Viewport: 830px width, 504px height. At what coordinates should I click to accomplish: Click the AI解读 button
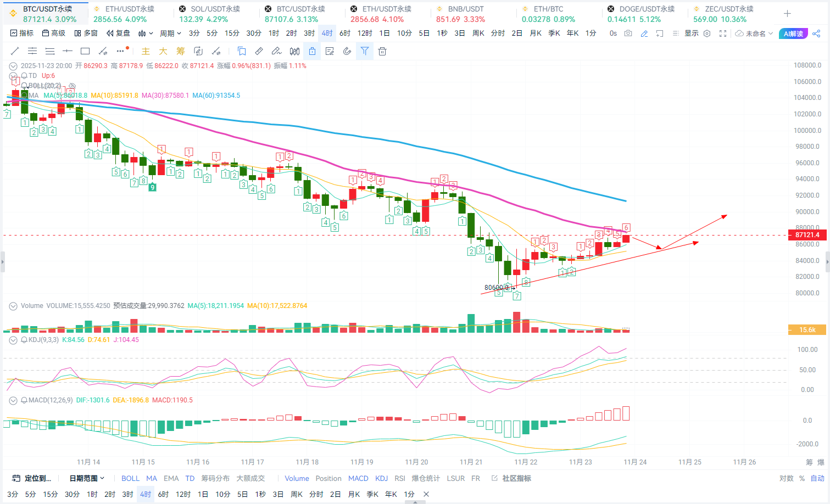coord(793,33)
